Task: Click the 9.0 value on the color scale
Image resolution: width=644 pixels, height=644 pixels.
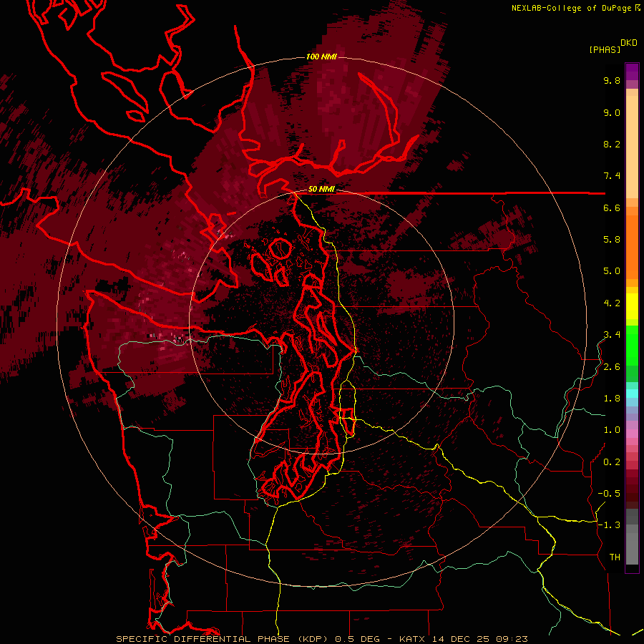Action: click(x=612, y=112)
